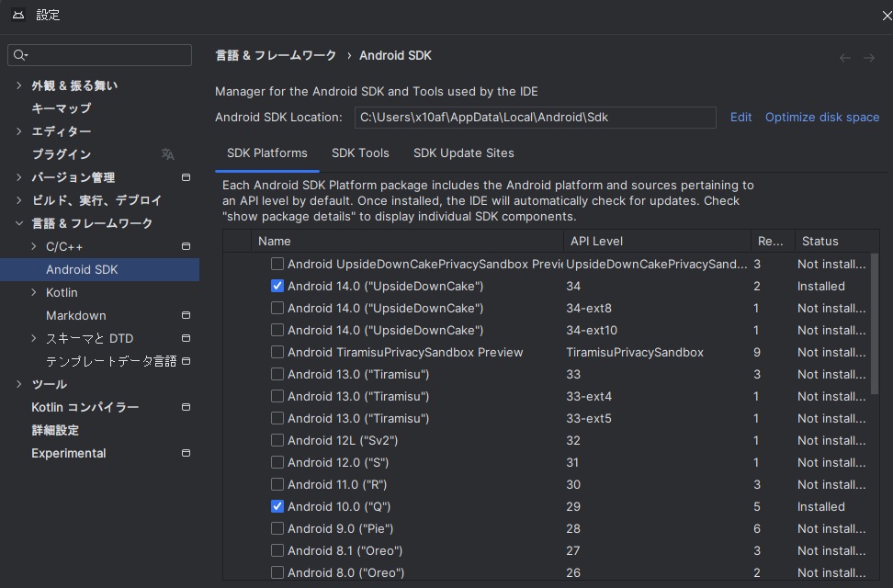Expand the 外観 & 振る舞い tree node

tap(18, 85)
